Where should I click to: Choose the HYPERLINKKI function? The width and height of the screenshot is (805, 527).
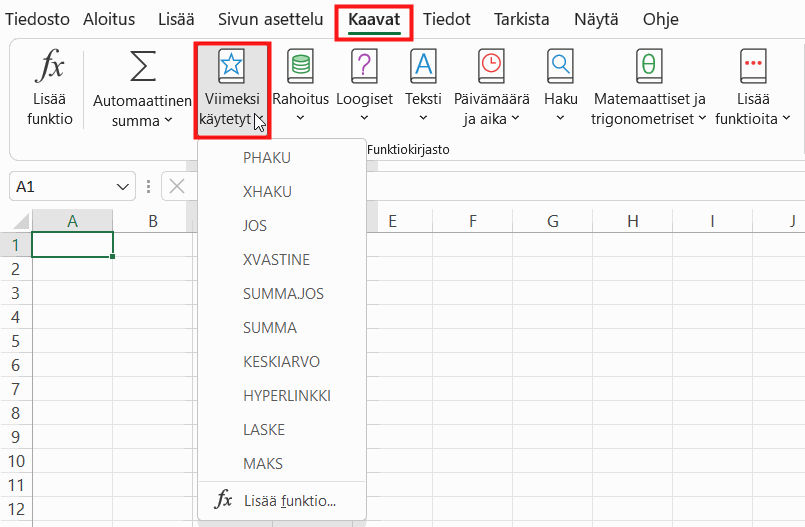[282, 396]
